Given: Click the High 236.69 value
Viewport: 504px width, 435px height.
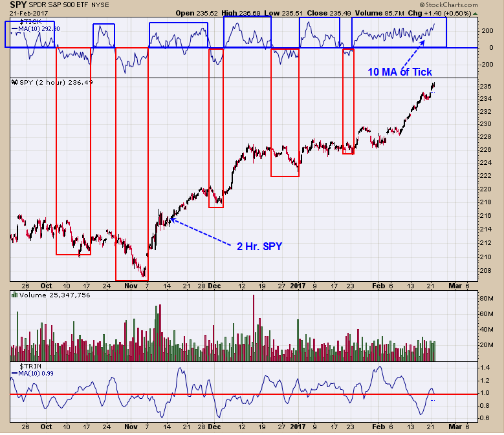Looking at the screenshot, I should [x=241, y=13].
